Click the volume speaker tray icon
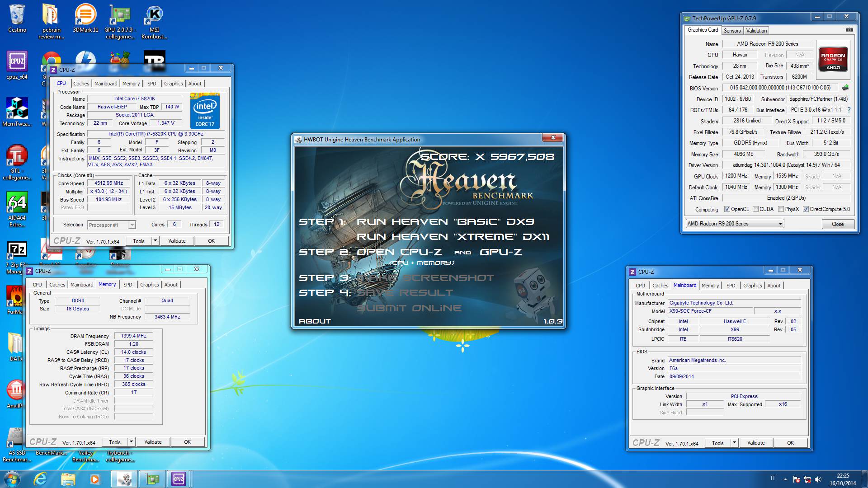This screenshot has height=488, width=868. [818, 479]
